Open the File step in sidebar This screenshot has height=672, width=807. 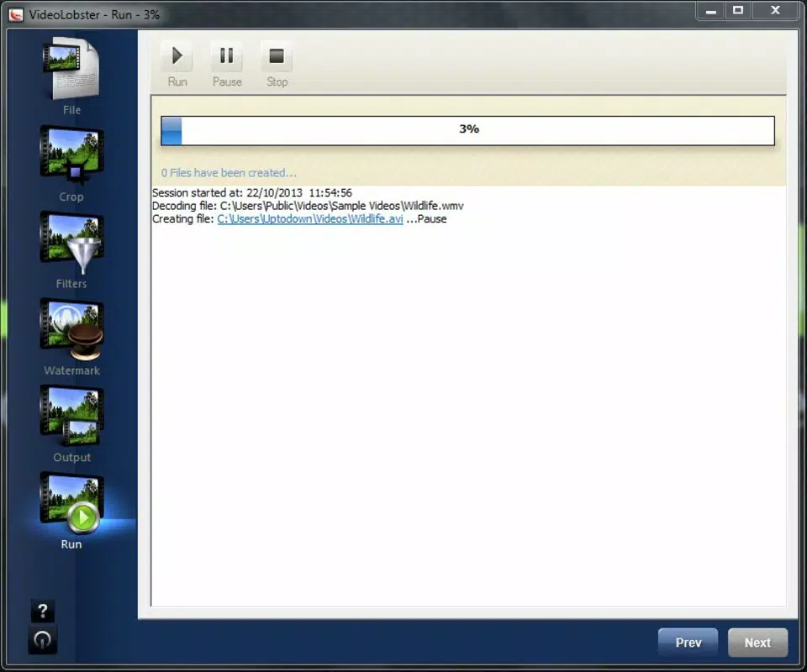[x=71, y=76]
